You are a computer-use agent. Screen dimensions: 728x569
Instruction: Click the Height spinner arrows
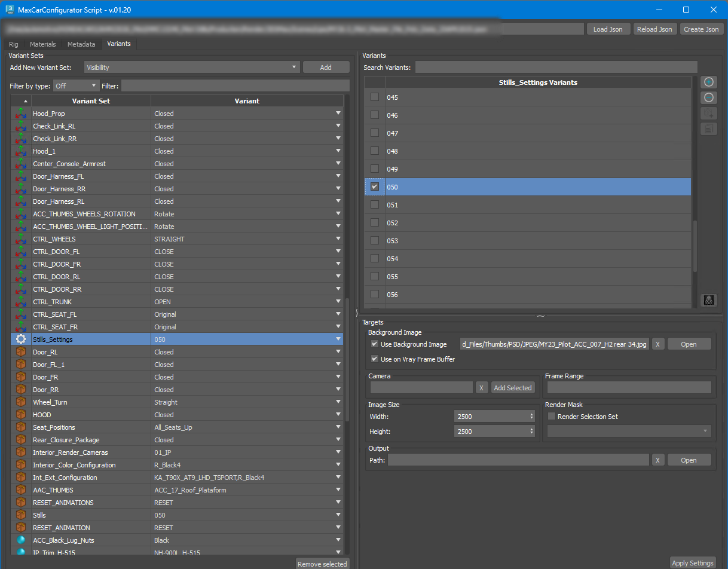tap(532, 431)
